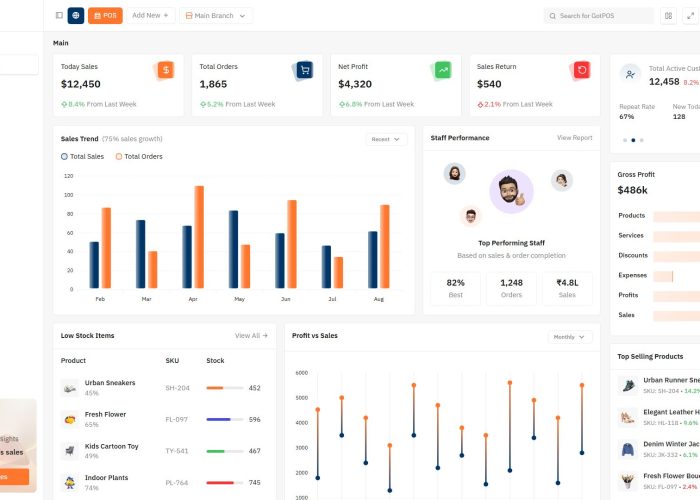The width and height of the screenshot is (700, 500).
Task: Click the grid layout icon in header
Action: (x=668, y=16)
